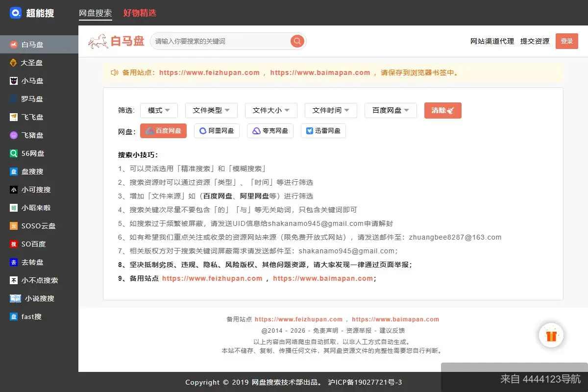Switch to the 好物精选 tab
This screenshot has height=392, width=588.
[x=139, y=13]
